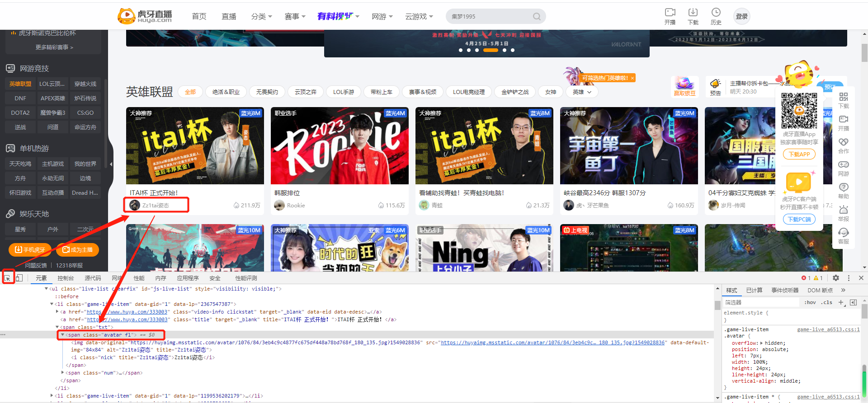Open the 云游戏 navigation dropdown

coord(419,16)
